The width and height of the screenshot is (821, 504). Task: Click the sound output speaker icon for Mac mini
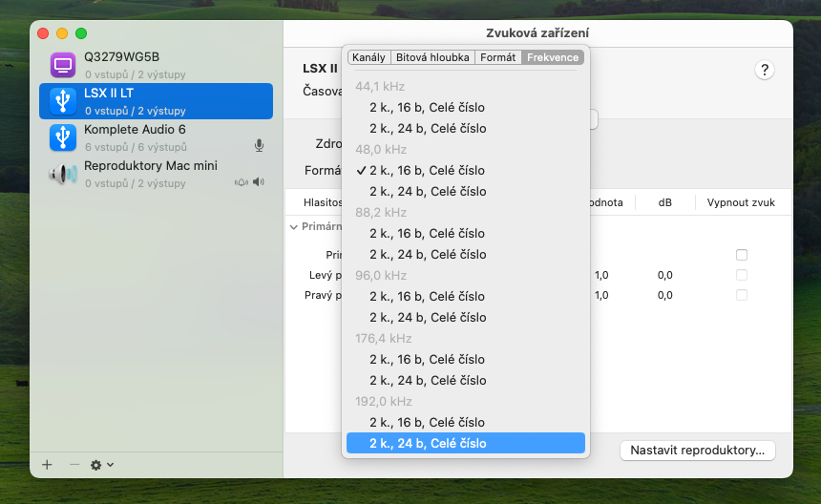[259, 181]
